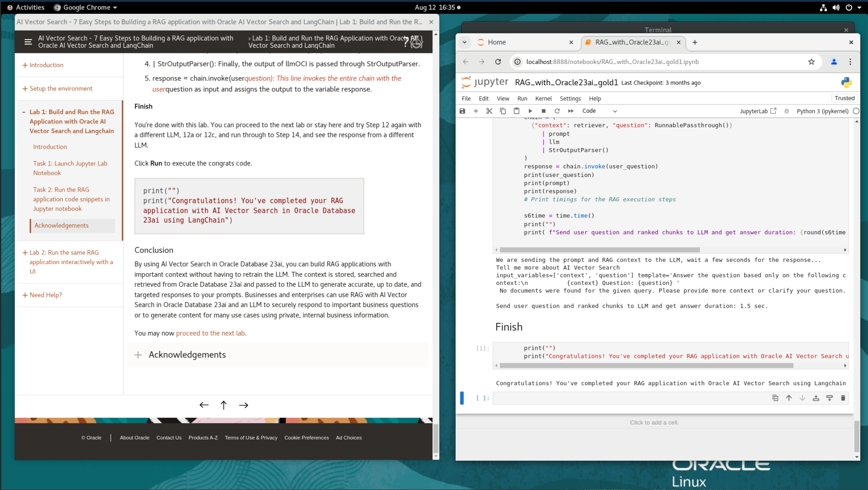
Task: Save the Jupyter notebook with disk icon
Action: pyautogui.click(x=462, y=111)
